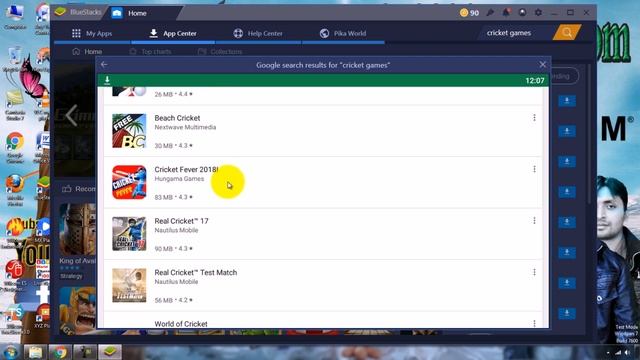Click the volume icon in system tray
This screenshot has height=360, width=640.
(627, 352)
